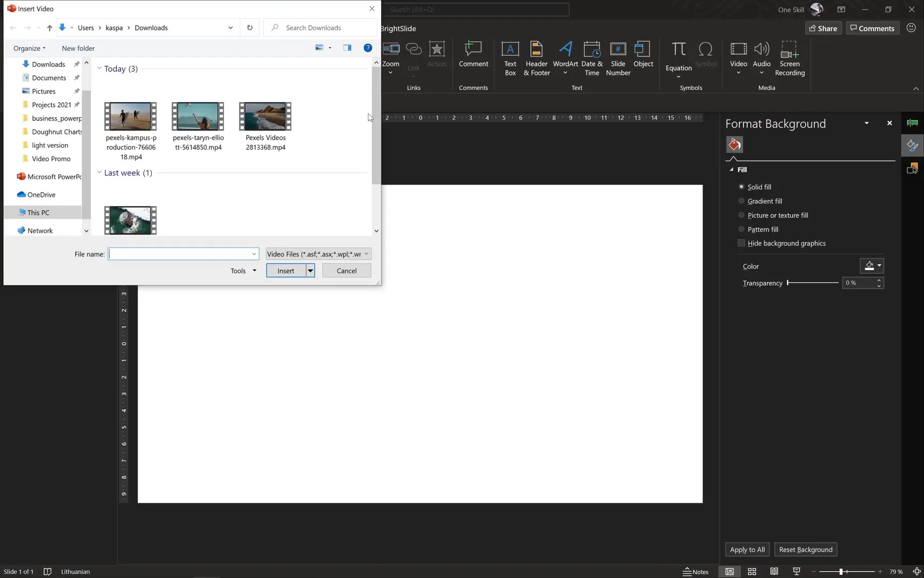Open Date & Time insertion

tap(592, 58)
